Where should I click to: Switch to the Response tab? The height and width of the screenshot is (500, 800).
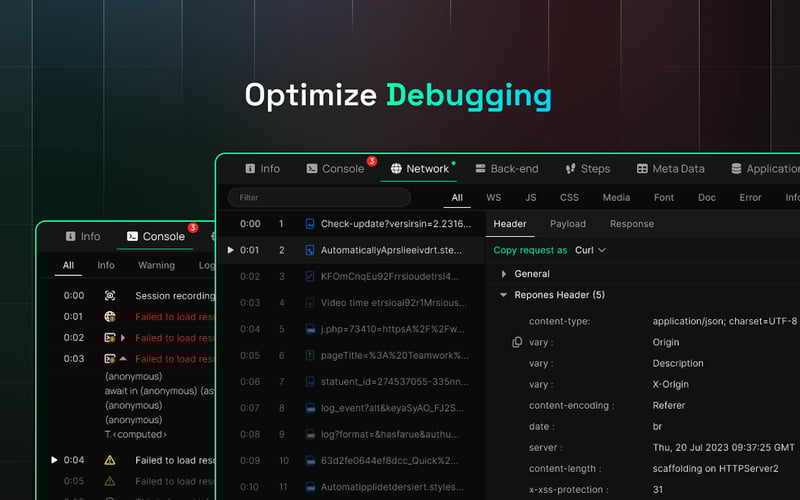632,224
